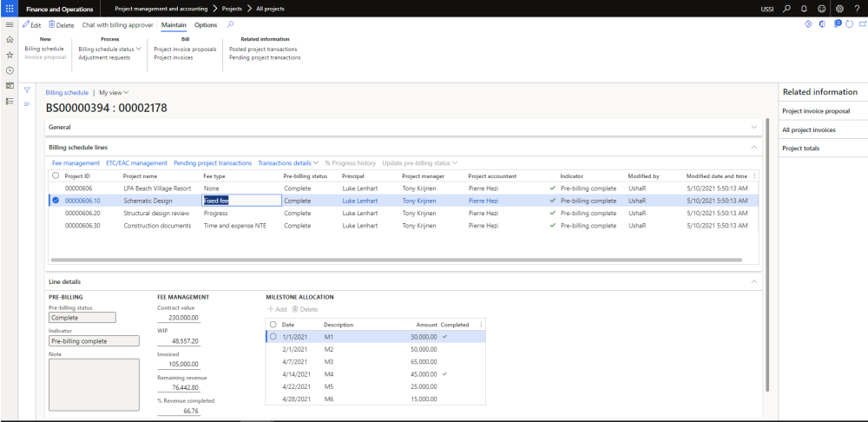868x422 pixels.
Task: Open the Maintain tab
Action: (174, 25)
